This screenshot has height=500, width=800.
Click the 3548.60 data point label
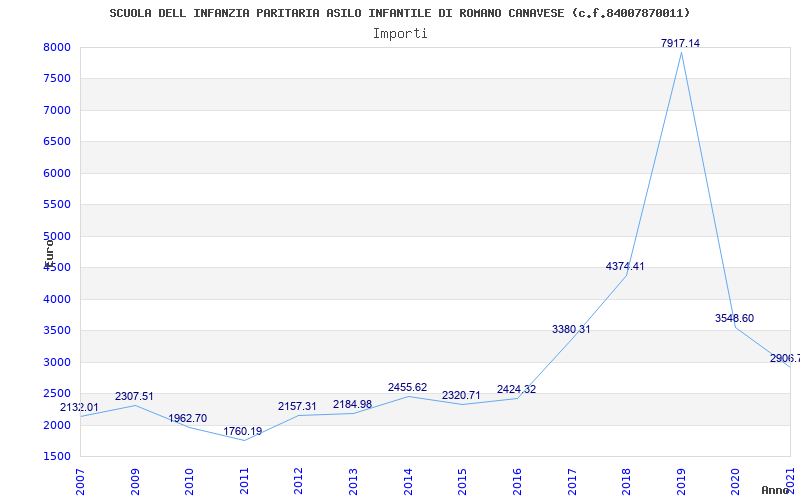[x=734, y=318]
